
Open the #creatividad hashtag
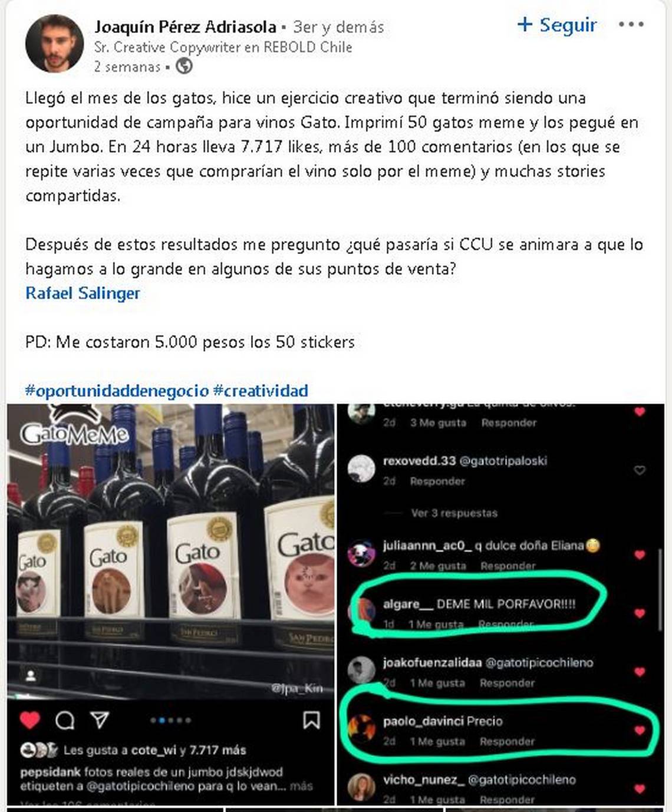(261, 391)
